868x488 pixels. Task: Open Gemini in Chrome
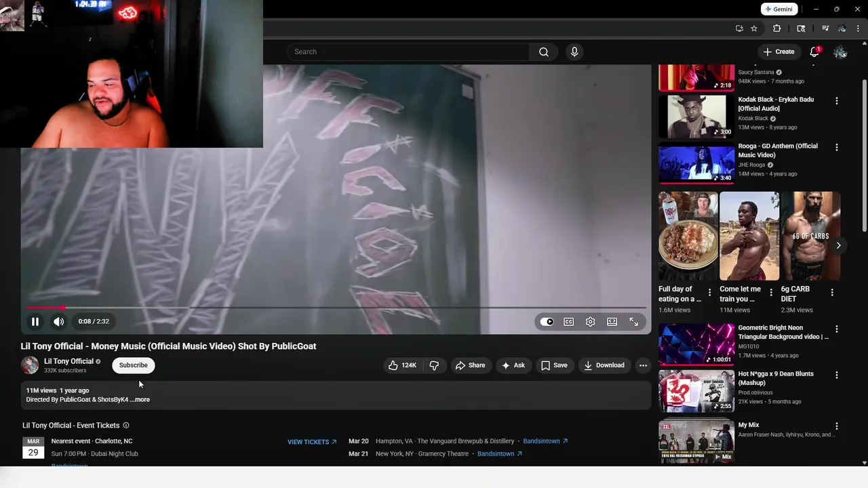pos(778,9)
